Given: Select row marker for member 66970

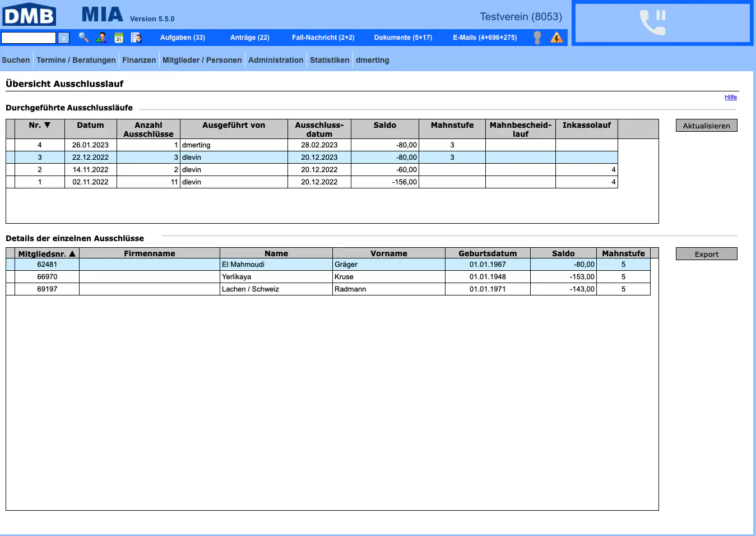Looking at the screenshot, I should tap(10, 277).
